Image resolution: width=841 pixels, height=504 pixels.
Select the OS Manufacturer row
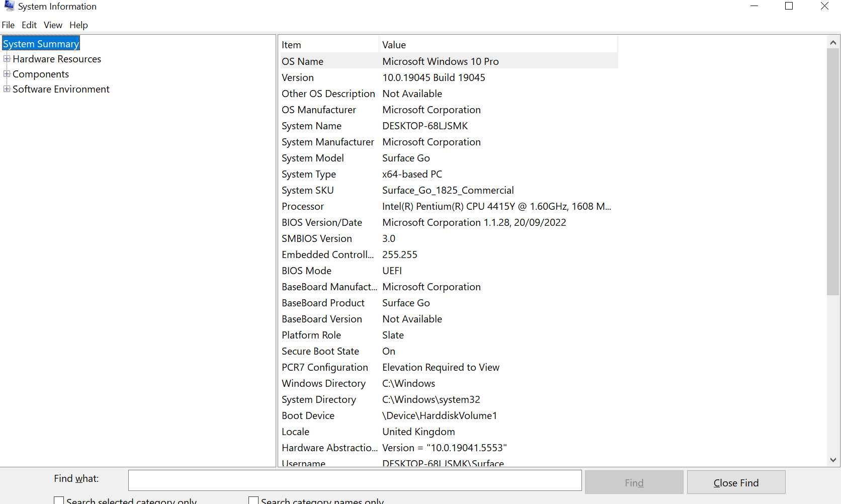(448, 110)
